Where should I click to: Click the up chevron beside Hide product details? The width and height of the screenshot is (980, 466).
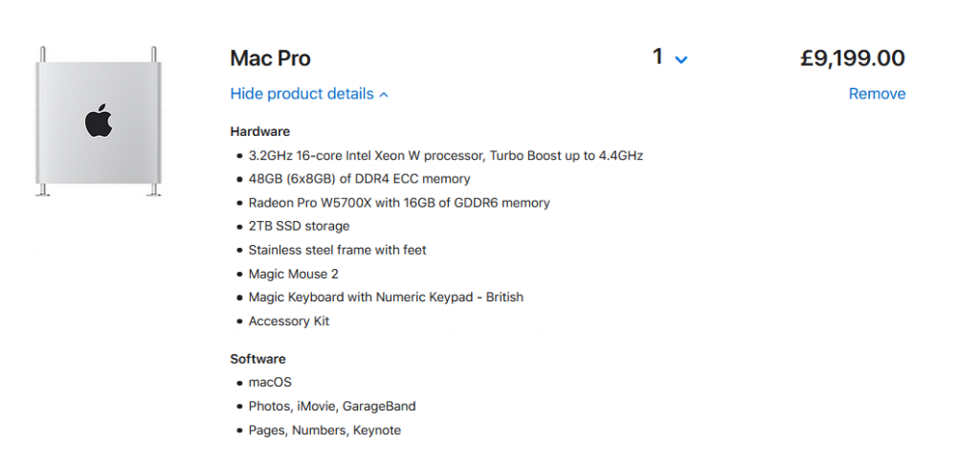384,95
